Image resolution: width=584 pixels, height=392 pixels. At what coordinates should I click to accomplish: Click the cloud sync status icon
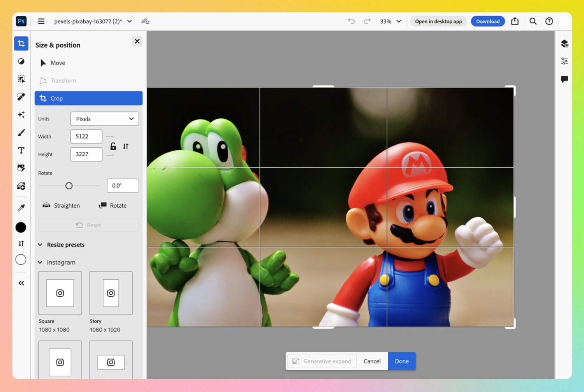145,21
